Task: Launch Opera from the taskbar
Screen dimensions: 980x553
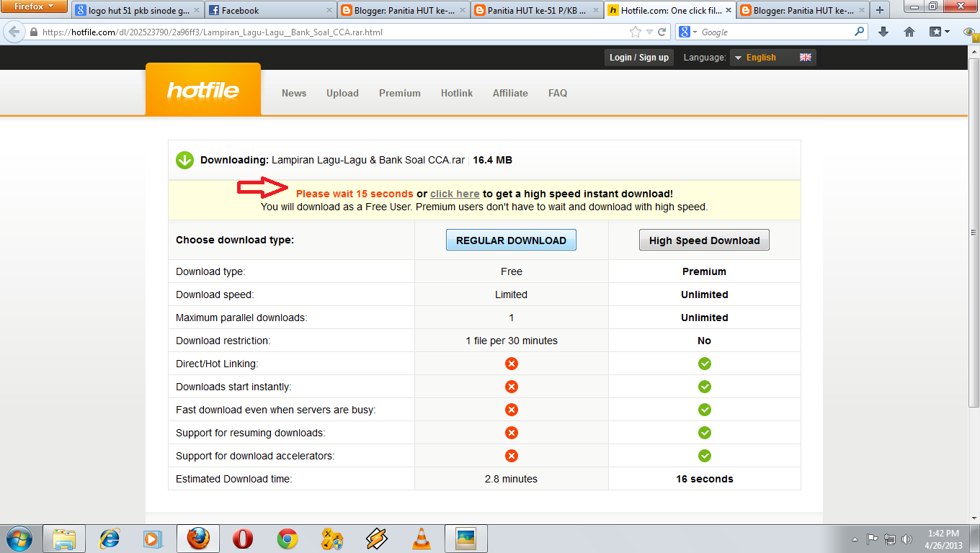Action: pyautogui.click(x=243, y=539)
